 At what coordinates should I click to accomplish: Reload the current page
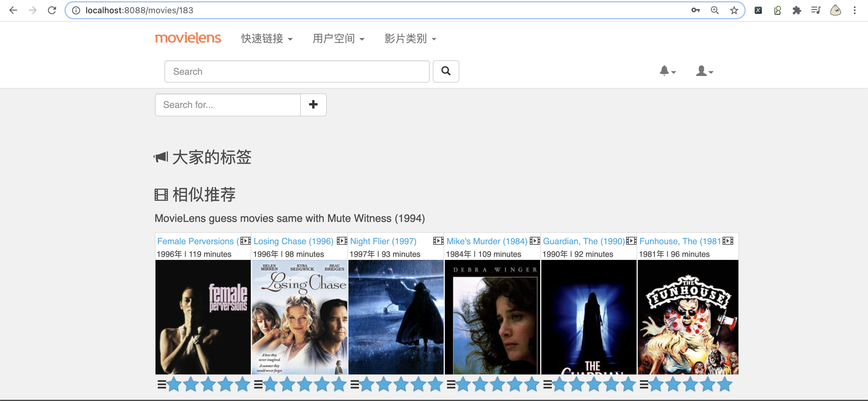click(52, 10)
